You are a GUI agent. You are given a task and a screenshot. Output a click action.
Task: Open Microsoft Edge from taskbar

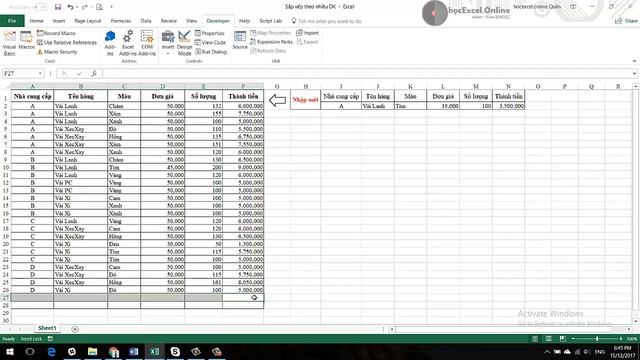click(x=51, y=351)
